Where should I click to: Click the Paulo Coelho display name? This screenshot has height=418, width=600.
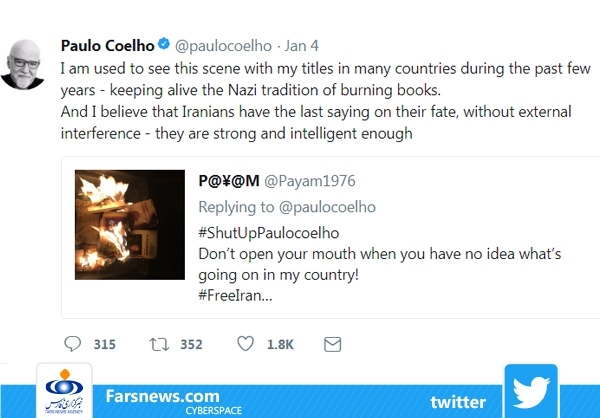[108, 46]
